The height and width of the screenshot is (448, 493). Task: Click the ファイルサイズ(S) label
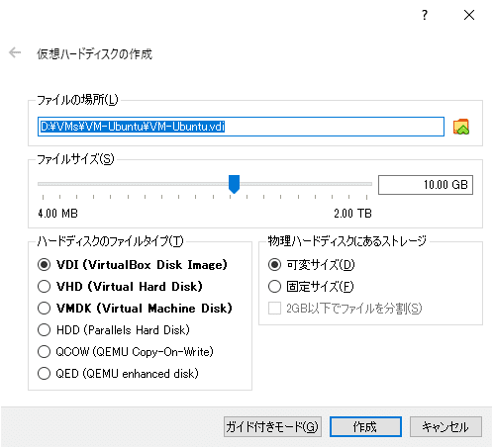click(75, 159)
